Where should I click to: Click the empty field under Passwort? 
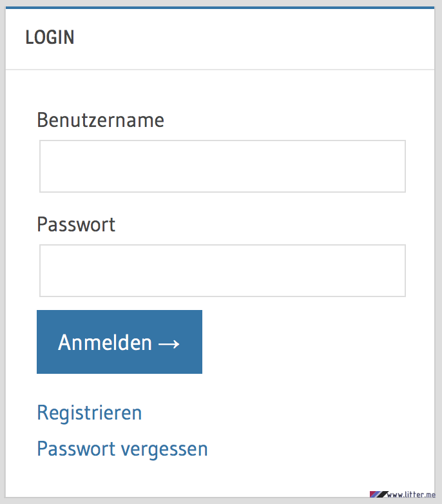coord(222,271)
